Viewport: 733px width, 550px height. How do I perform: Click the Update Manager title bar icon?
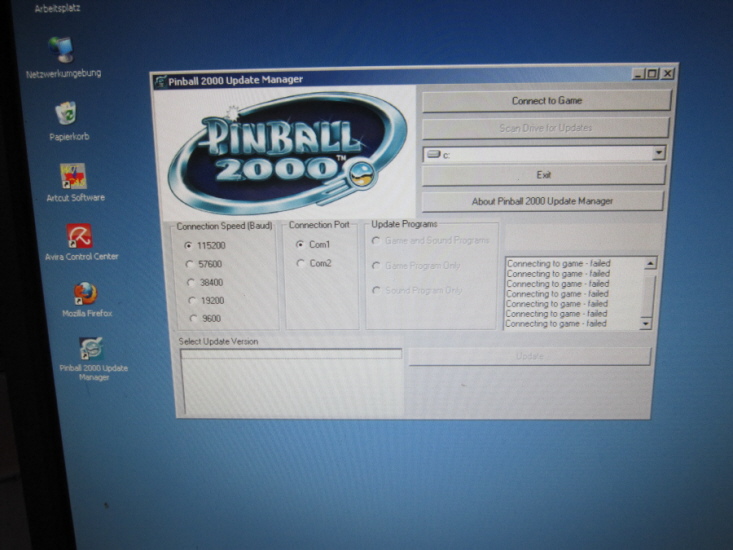pyautogui.click(x=160, y=81)
